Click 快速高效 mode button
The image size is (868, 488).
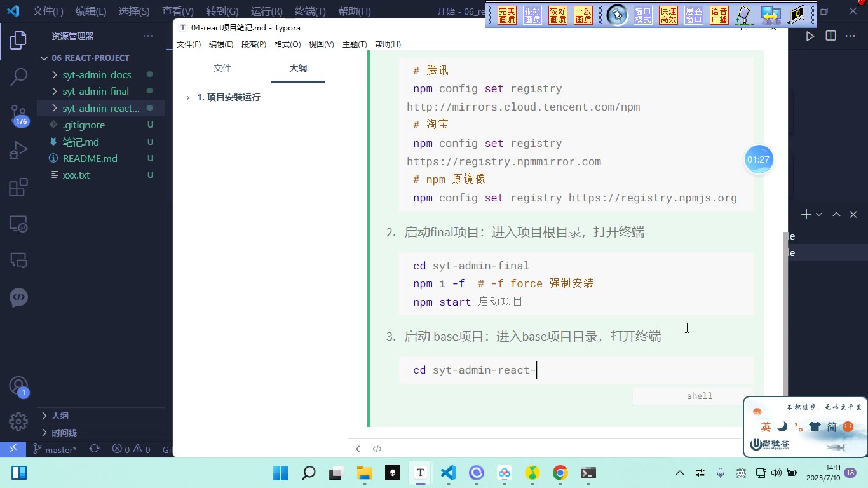[x=668, y=15]
